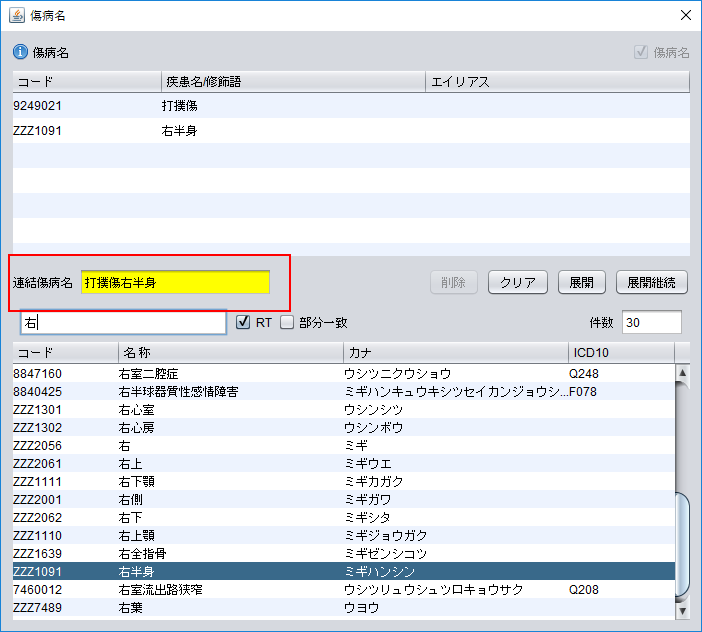Click the 展開継続 button
Image resolution: width=702 pixels, height=632 pixels.
click(x=652, y=283)
